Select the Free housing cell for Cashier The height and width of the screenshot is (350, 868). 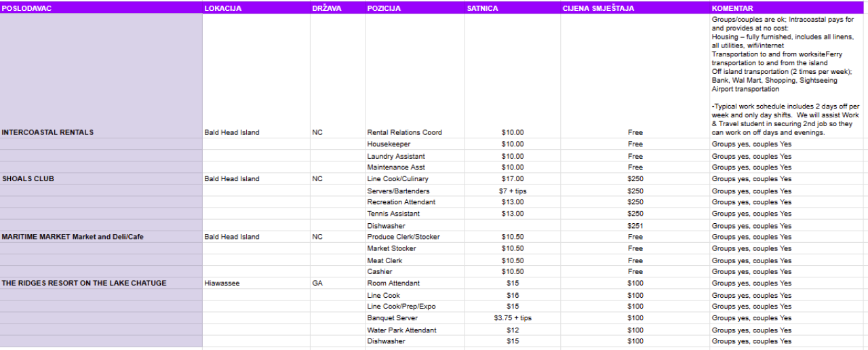coord(635,272)
